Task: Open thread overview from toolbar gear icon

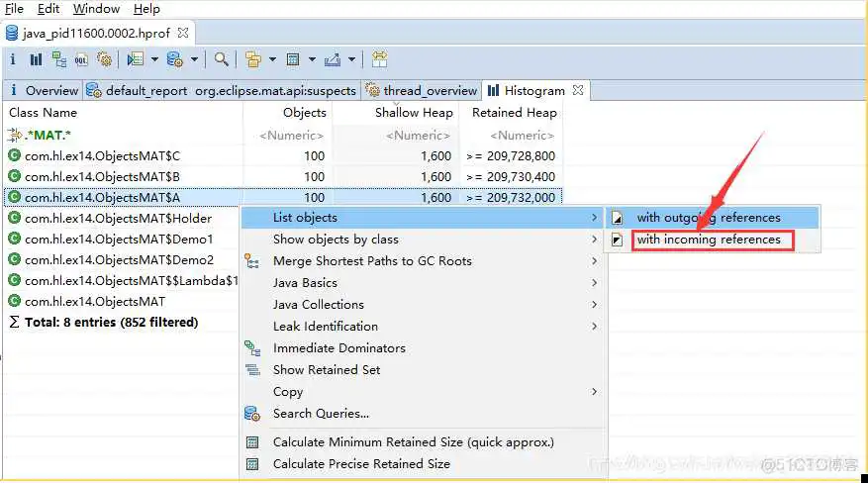Action: 104,59
